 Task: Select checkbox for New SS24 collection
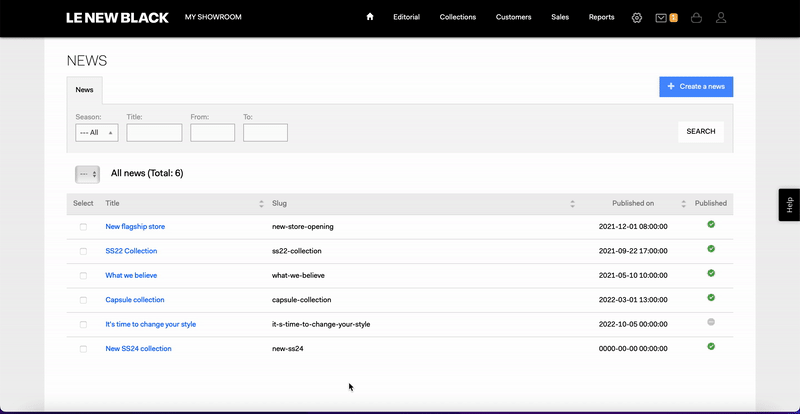point(83,349)
